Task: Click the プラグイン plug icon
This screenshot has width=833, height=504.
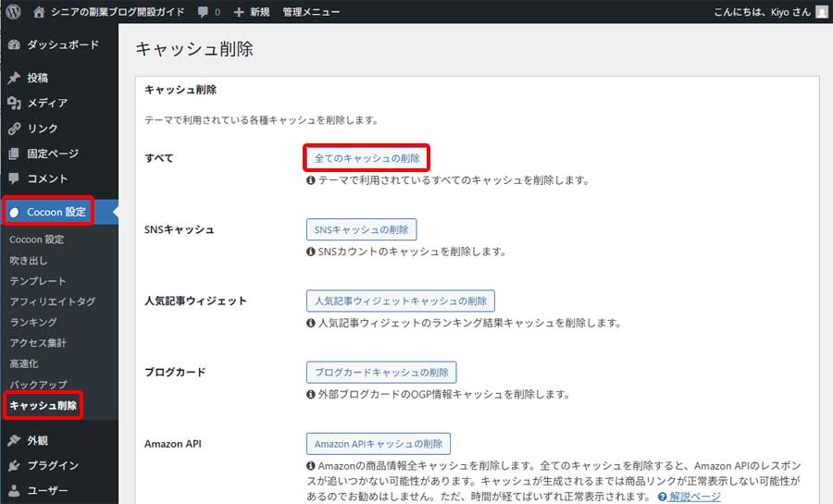Action: pyautogui.click(x=14, y=466)
